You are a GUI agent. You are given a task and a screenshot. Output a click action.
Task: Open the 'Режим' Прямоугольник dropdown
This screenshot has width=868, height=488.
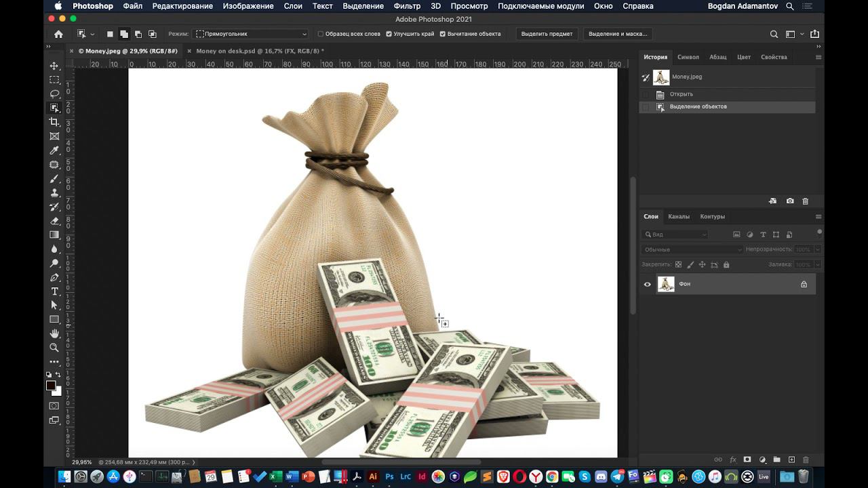coord(251,34)
